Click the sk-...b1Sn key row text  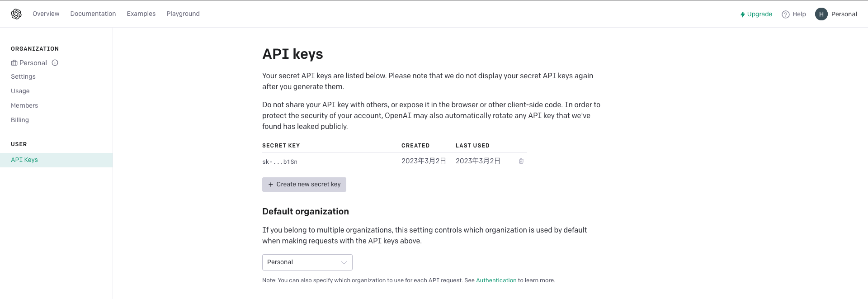pos(280,162)
